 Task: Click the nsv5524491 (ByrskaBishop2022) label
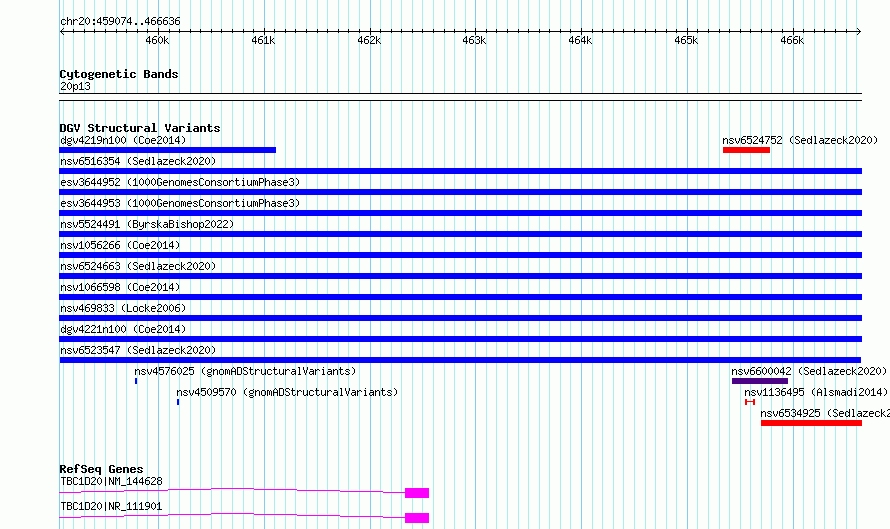point(147,224)
